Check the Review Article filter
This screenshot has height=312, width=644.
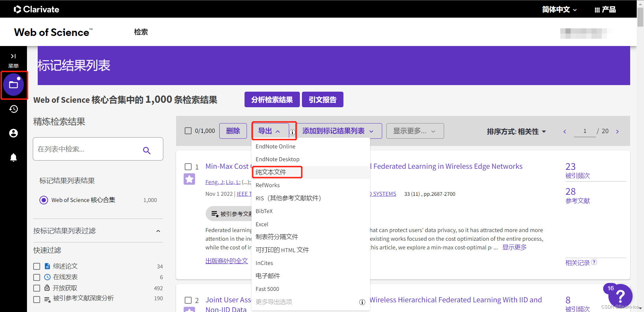37,266
